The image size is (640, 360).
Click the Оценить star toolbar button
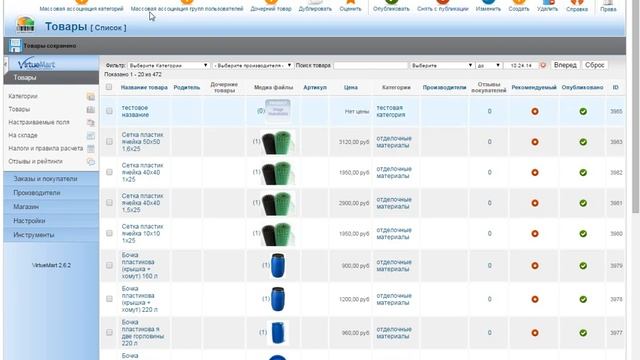pyautogui.click(x=350, y=6)
